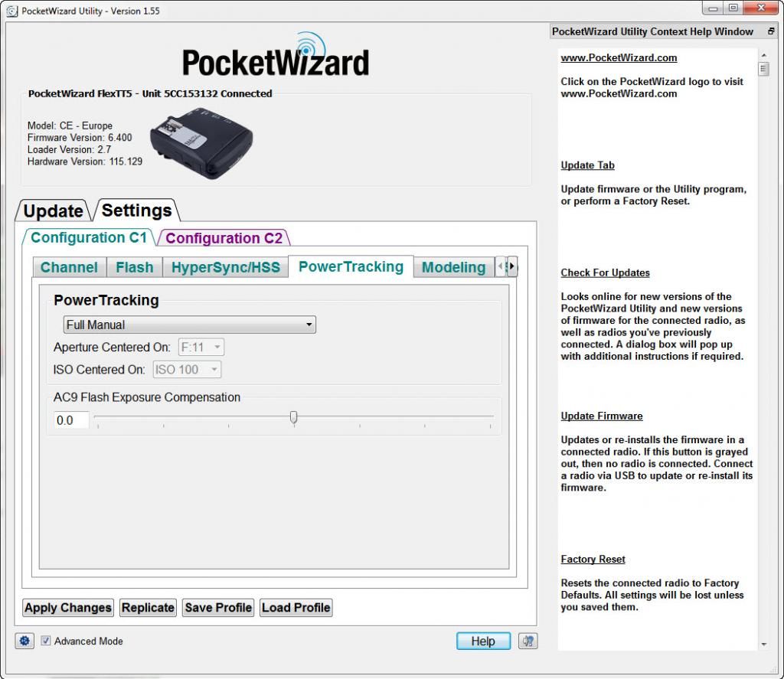Click the Apply Changes button
Image resolution: width=784 pixels, height=679 pixels.
click(68, 608)
